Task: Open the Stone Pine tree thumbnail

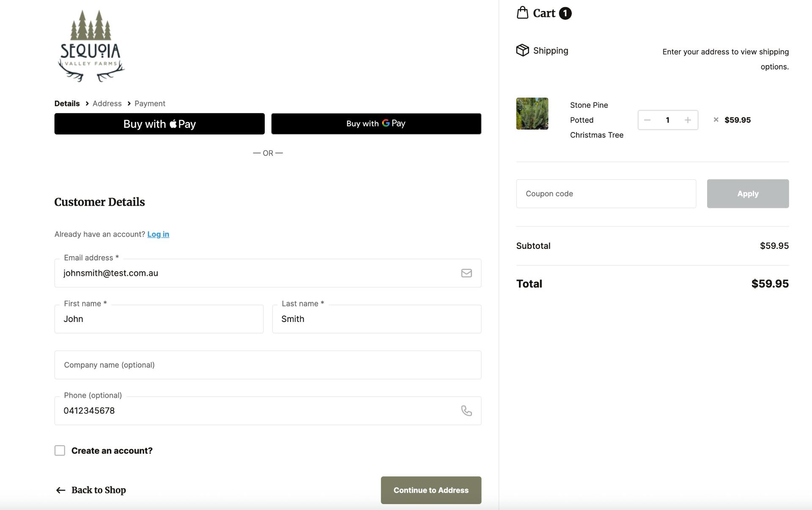Action: pyautogui.click(x=532, y=114)
